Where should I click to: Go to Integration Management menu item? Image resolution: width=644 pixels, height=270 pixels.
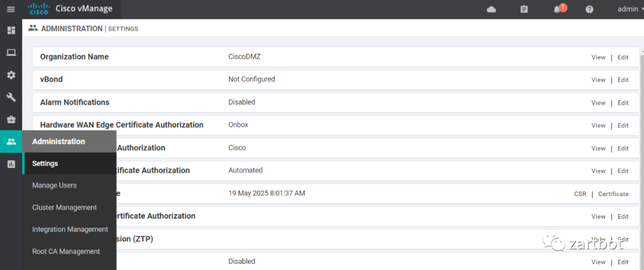70,229
